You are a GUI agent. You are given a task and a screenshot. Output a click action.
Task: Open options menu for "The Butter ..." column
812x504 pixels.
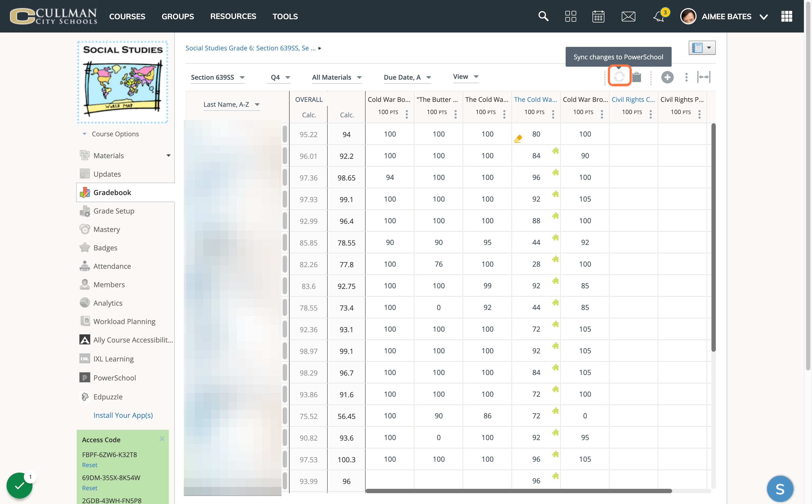(x=456, y=114)
